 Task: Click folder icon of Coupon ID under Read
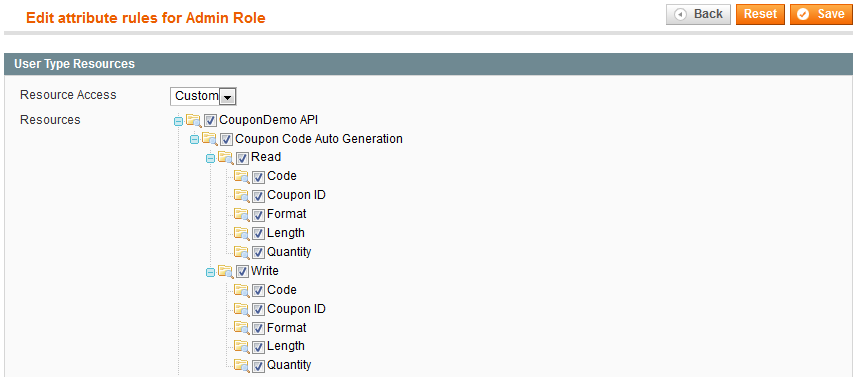coord(242,195)
